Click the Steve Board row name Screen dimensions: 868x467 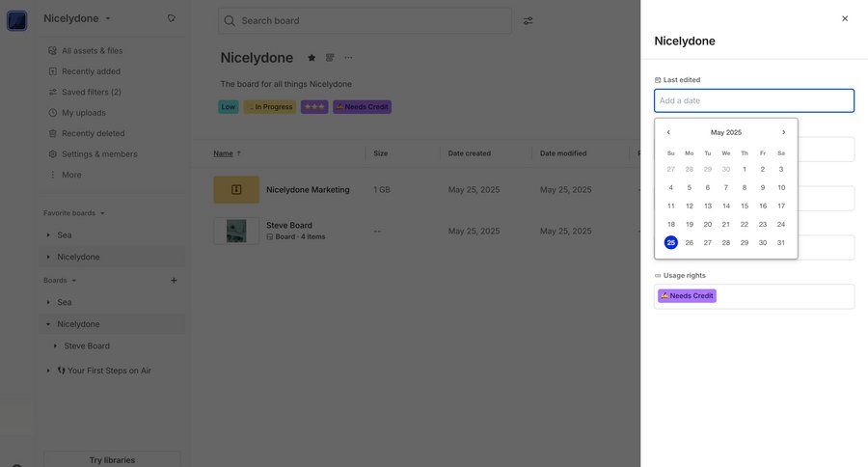(x=289, y=226)
